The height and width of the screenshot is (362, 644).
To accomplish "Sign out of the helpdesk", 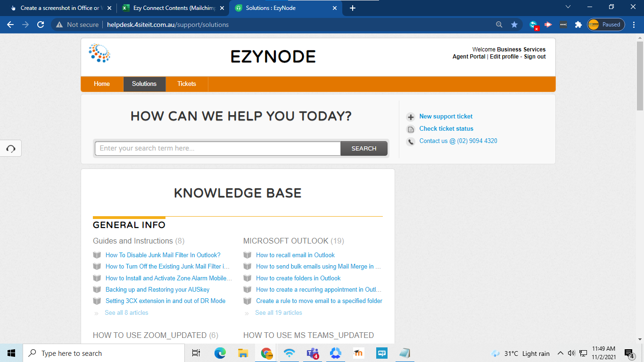I will (x=535, y=57).
